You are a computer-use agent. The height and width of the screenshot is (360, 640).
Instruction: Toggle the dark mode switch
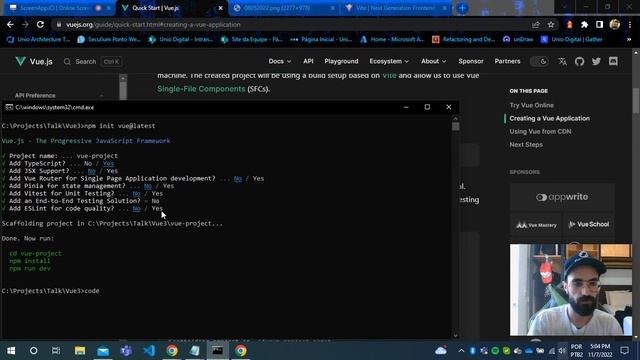point(539,62)
